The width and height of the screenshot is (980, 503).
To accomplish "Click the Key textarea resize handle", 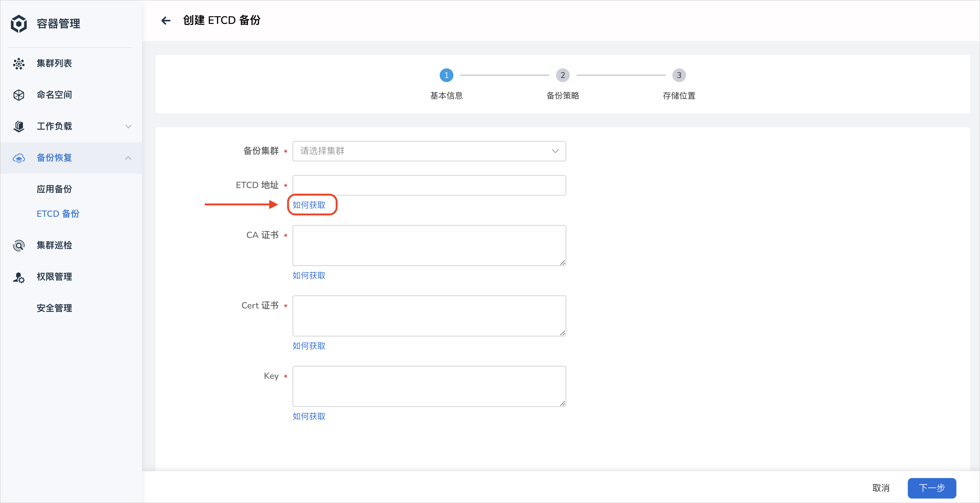I will [562, 403].
